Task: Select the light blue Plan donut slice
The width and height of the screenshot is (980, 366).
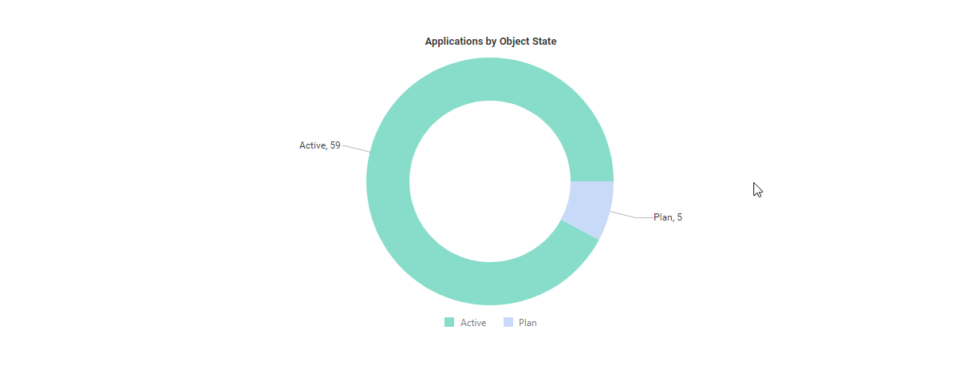Action: 587,208
